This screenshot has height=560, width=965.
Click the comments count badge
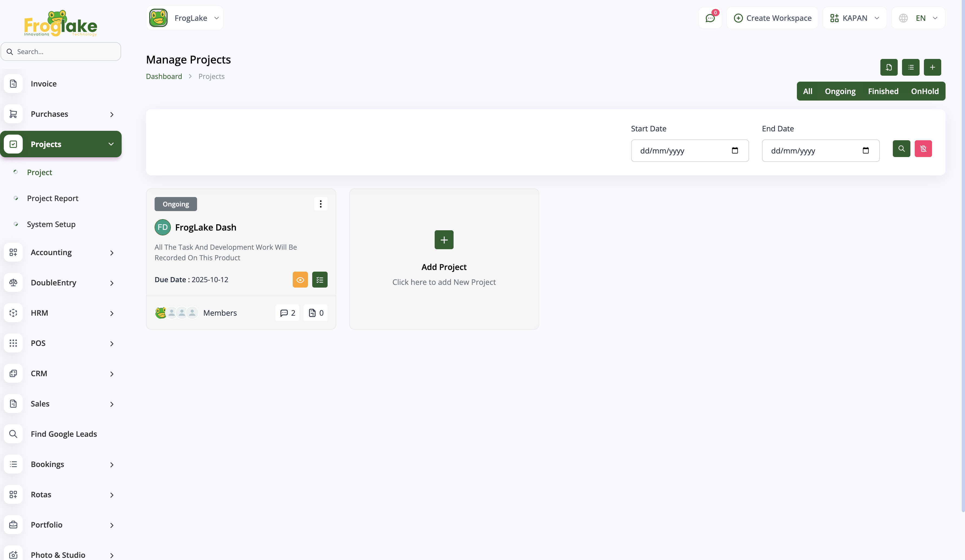[287, 313]
